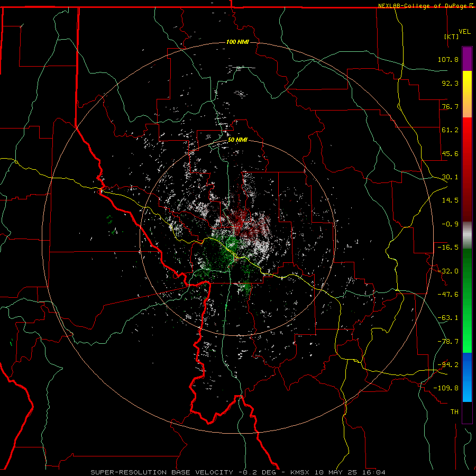
Task: Click the green segment of the color bar
Action: [467, 300]
